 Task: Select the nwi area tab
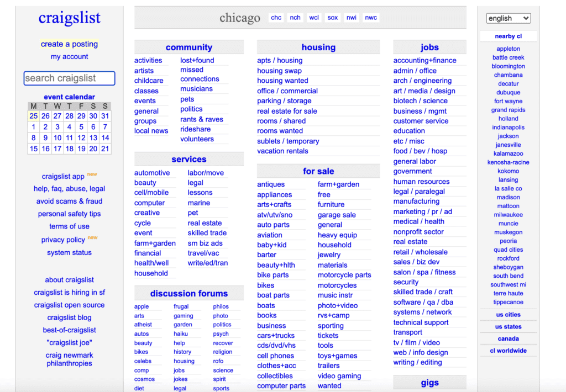click(x=351, y=18)
